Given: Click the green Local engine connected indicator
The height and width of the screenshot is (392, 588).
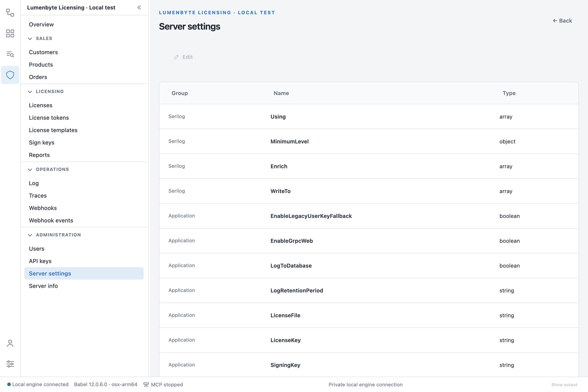Looking at the screenshot, I should click(x=9, y=384).
